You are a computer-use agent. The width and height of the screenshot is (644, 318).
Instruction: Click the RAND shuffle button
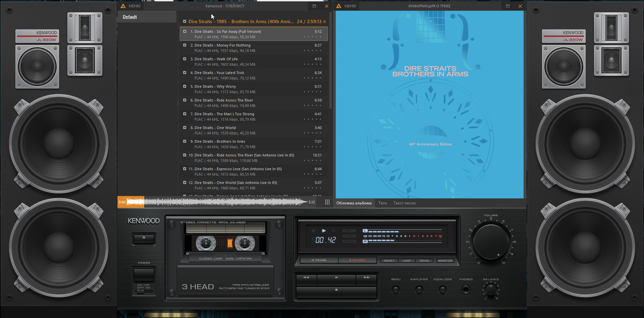click(x=424, y=261)
